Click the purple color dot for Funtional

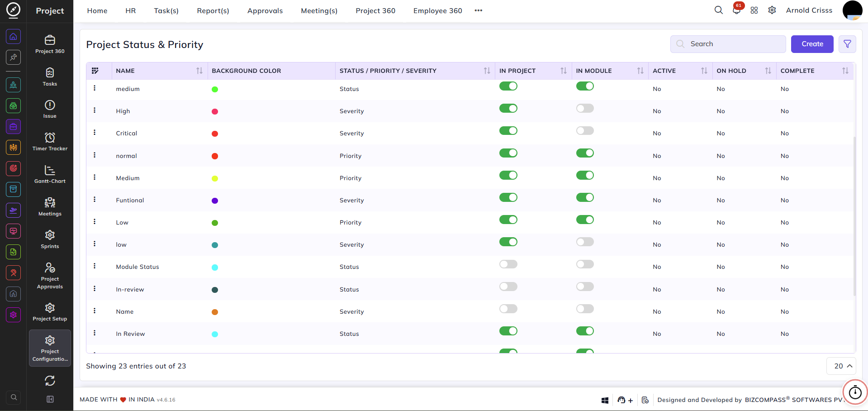pos(215,201)
